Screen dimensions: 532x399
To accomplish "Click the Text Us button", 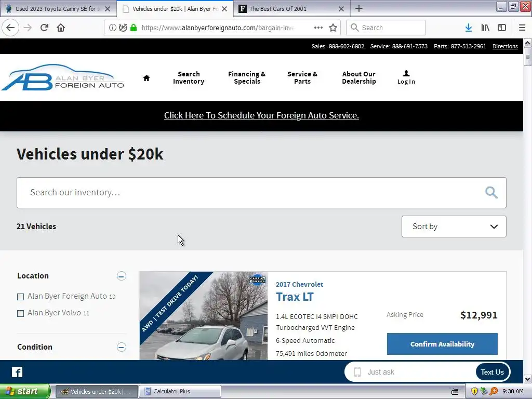I will point(492,372).
